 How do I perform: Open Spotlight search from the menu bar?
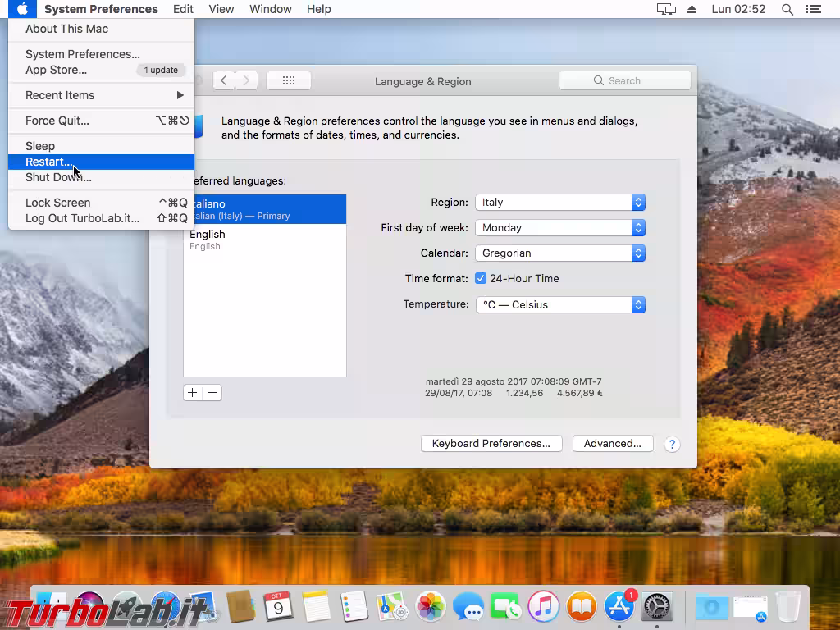786,9
